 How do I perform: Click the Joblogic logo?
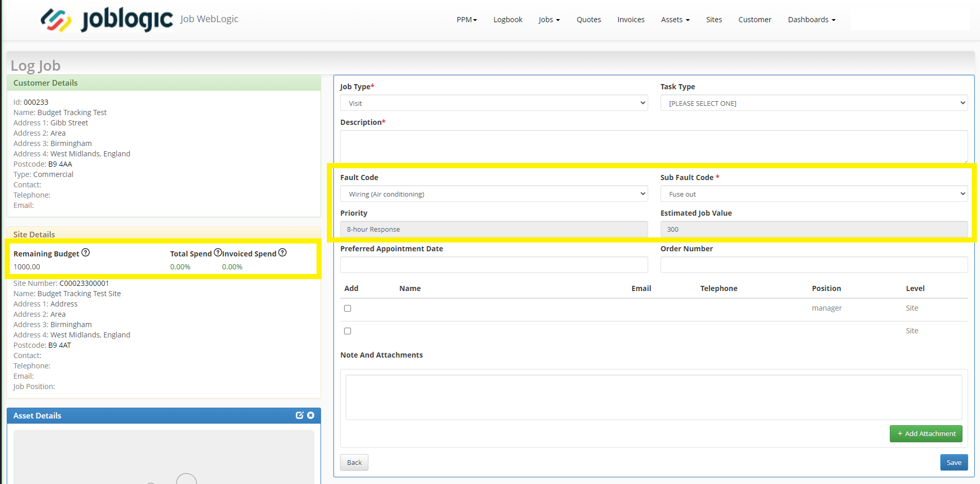click(x=107, y=20)
